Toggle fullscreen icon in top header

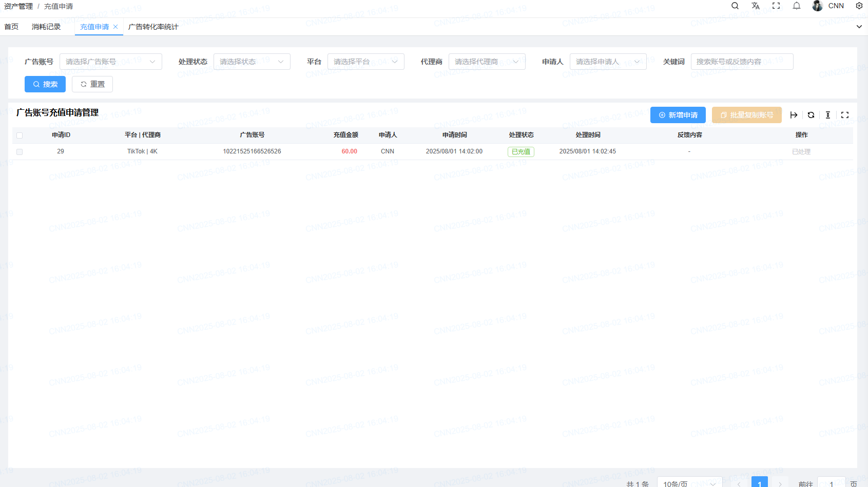click(776, 6)
